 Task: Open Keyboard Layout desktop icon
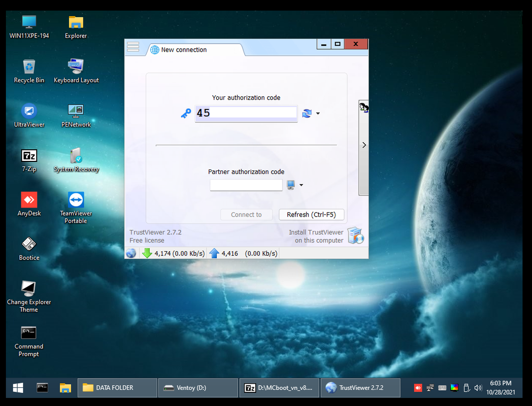76,71
